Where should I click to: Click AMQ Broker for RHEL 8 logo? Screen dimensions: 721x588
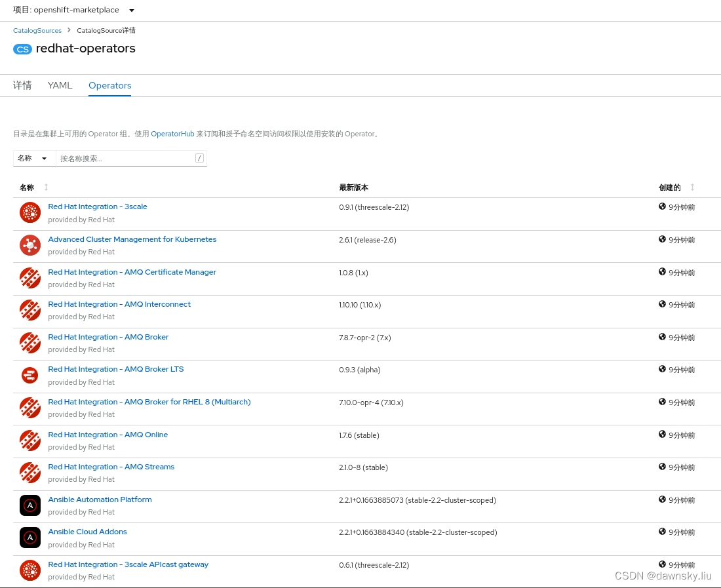pos(30,408)
